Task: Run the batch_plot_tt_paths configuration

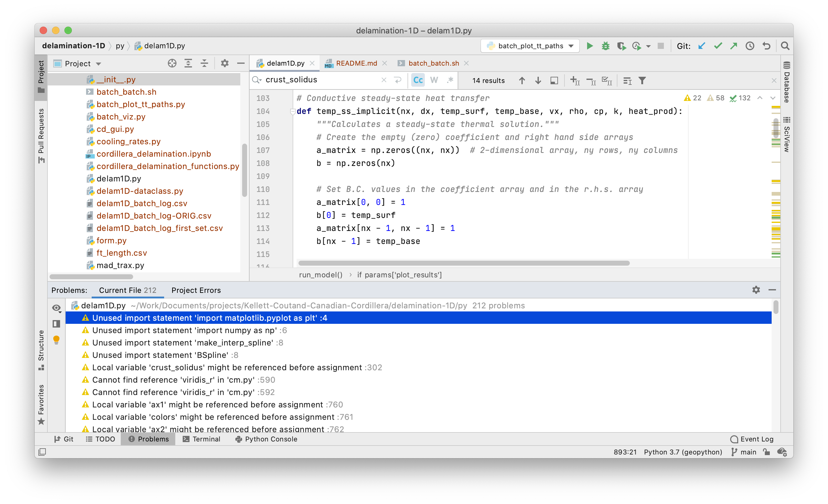Action: click(x=590, y=46)
